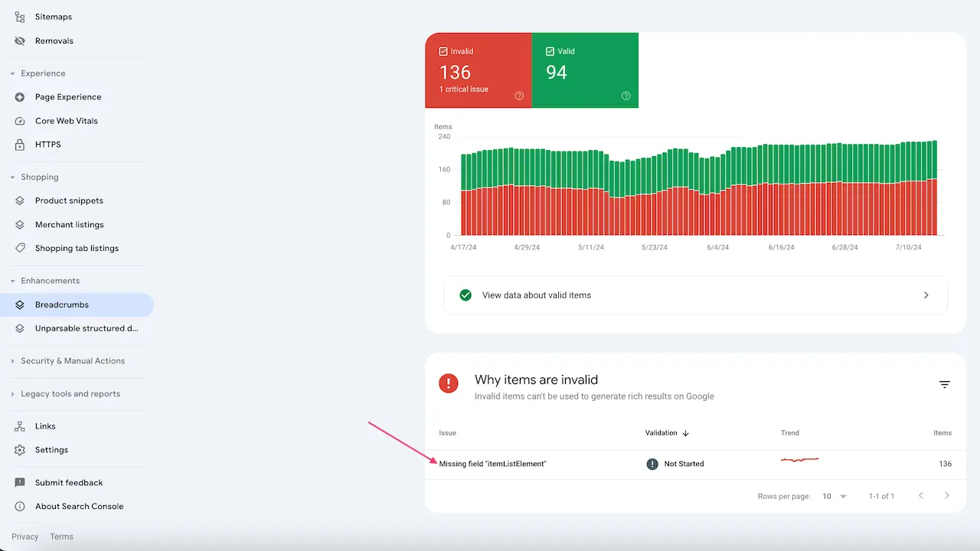Open the Rows per page dropdown
Screen dimensions: 980x551
click(x=834, y=496)
